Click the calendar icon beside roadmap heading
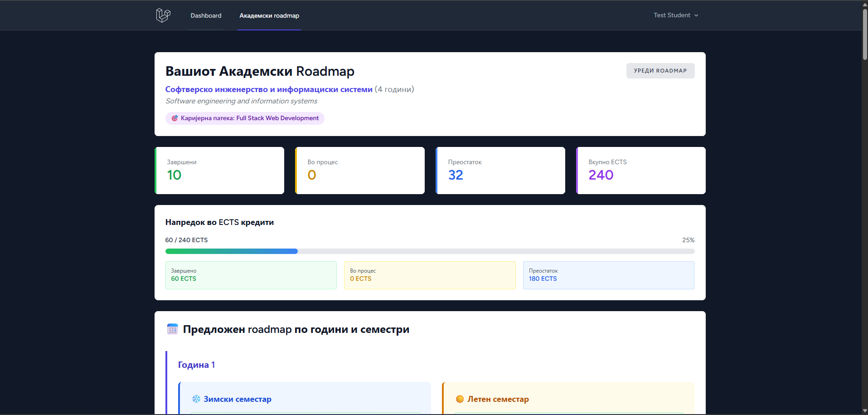This screenshot has height=415, width=868. tap(173, 329)
